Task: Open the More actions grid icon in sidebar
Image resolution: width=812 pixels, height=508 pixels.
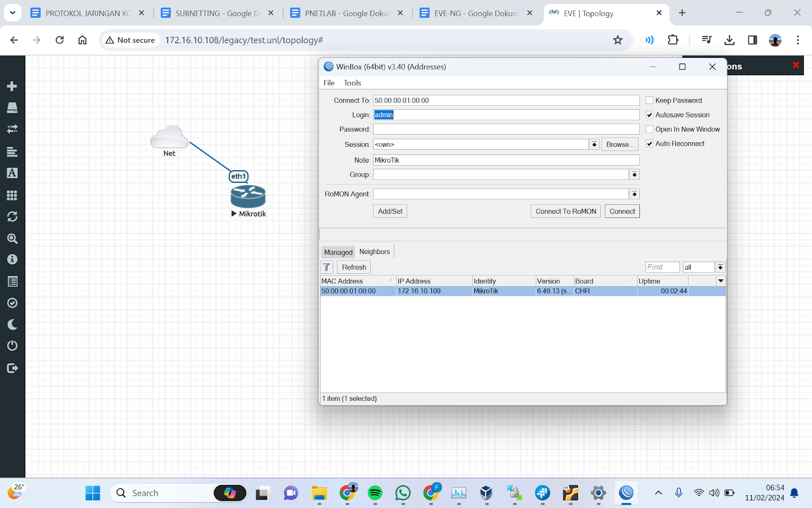Action: [x=12, y=195]
